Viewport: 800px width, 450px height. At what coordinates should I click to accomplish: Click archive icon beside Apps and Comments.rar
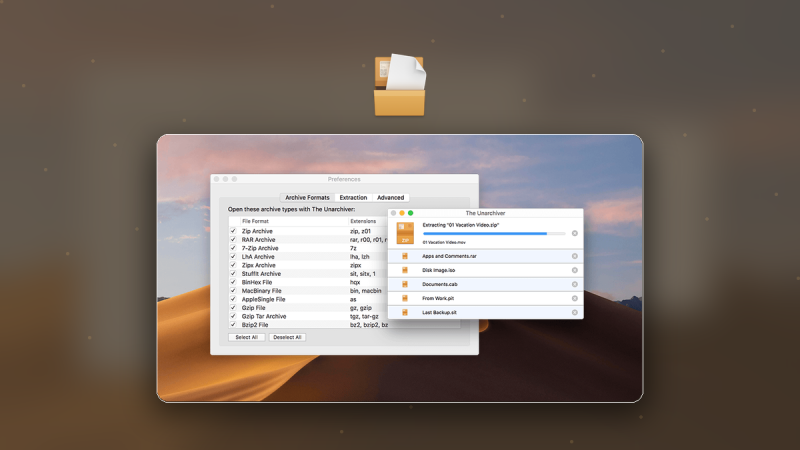pyautogui.click(x=405, y=256)
